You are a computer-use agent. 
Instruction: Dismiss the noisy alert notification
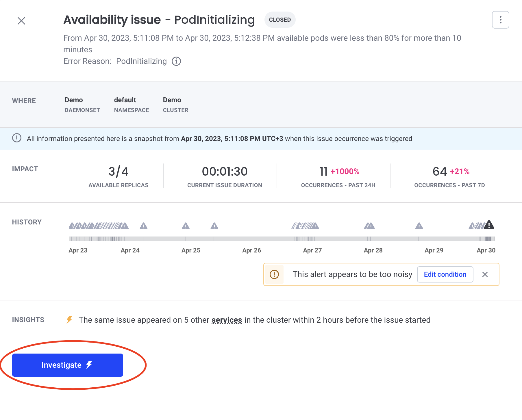coord(485,274)
